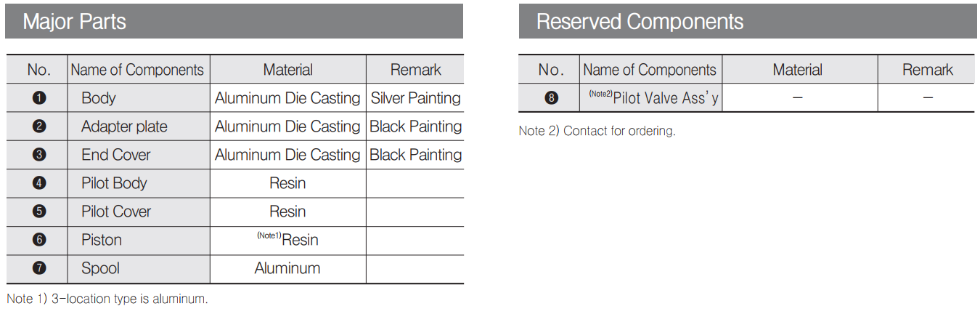The image size is (980, 314).
Task: Click the Silver Painting remark cell
Action: click(415, 98)
